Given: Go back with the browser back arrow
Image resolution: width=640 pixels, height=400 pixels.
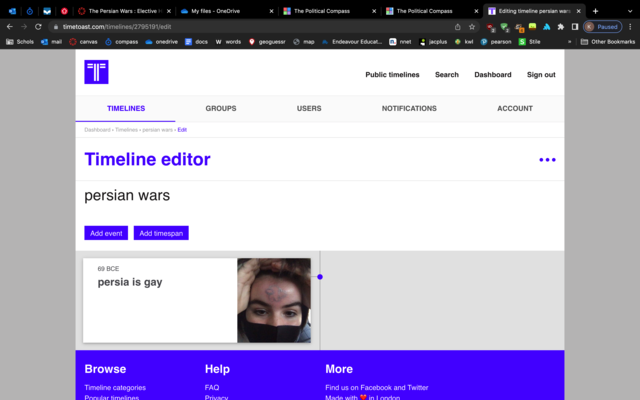Looking at the screenshot, I should pyautogui.click(x=10, y=27).
